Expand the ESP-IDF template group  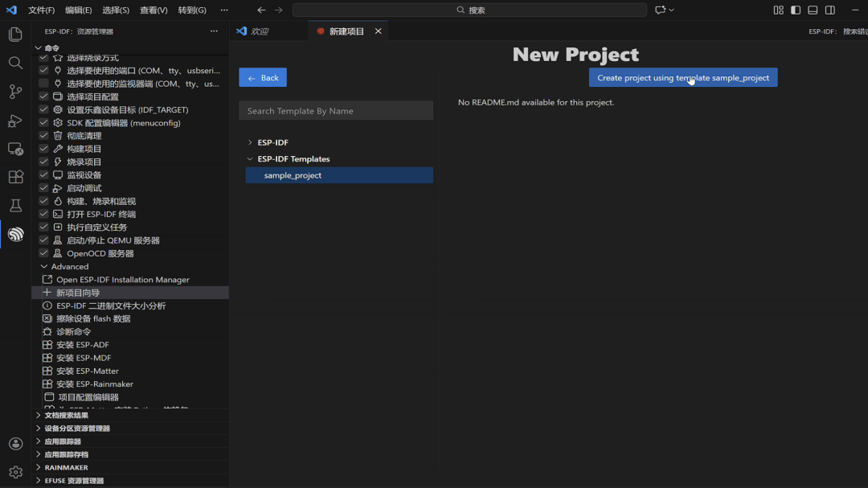tap(250, 142)
